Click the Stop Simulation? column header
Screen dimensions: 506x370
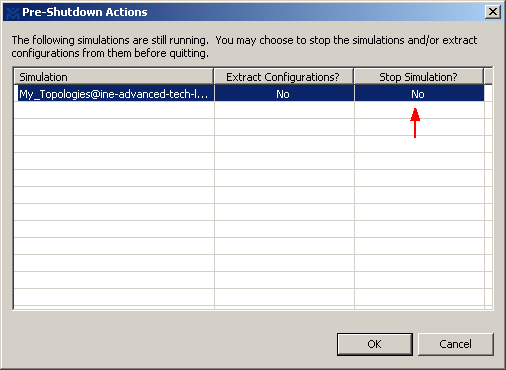click(418, 77)
